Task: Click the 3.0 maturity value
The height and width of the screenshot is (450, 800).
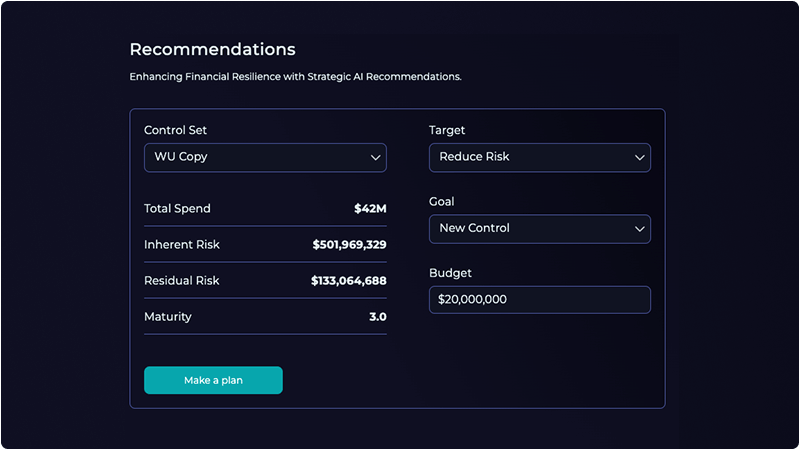Action: pyautogui.click(x=377, y=317)
